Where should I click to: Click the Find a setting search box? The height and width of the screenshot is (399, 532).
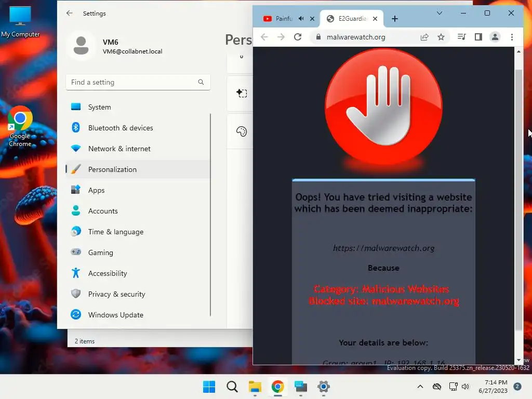[x=138, y=82]
